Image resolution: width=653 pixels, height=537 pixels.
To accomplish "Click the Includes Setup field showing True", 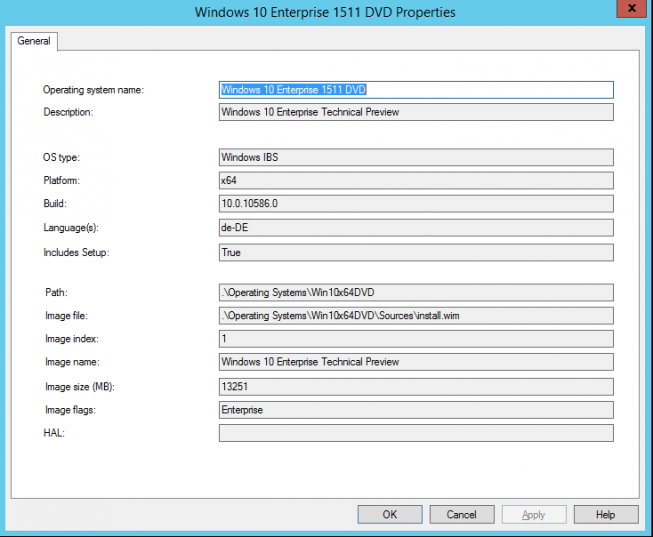I will (416, 252).
